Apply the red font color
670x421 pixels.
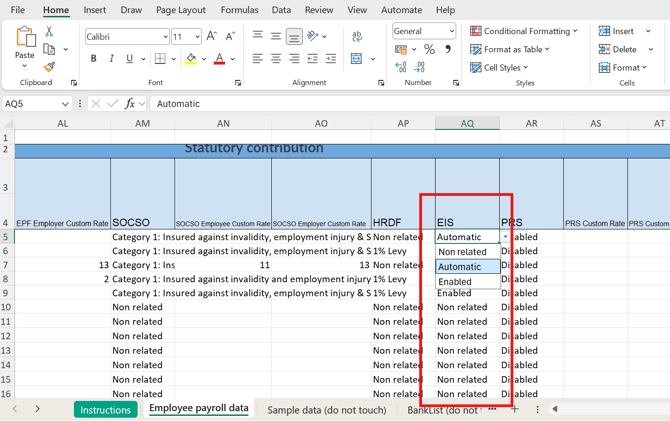click(220, 59)
